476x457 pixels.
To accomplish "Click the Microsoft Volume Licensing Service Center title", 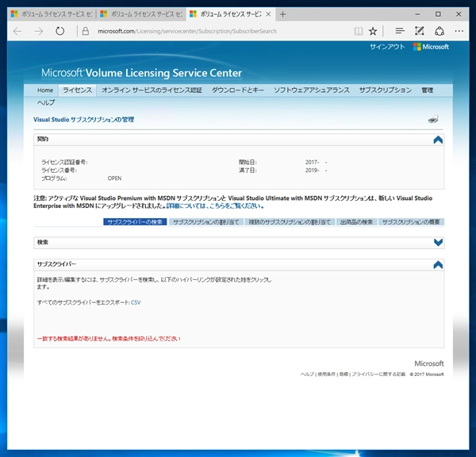I will tap(141, 73).
